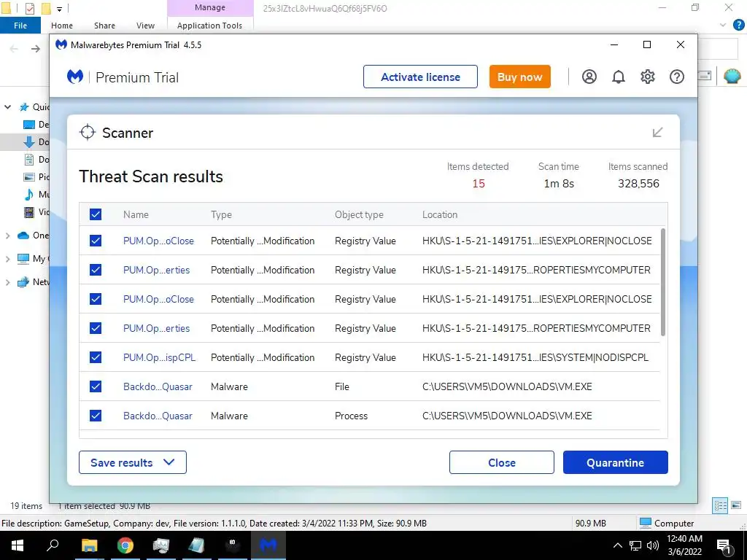Expand the Explorer ribbon chevron

pos(723,25)
